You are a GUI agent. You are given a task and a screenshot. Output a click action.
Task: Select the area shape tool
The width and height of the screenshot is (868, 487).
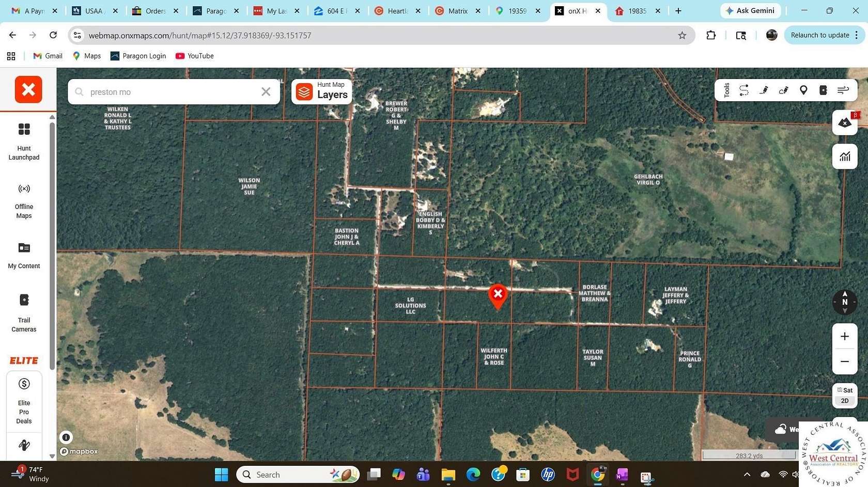click(x=783, y=90)
